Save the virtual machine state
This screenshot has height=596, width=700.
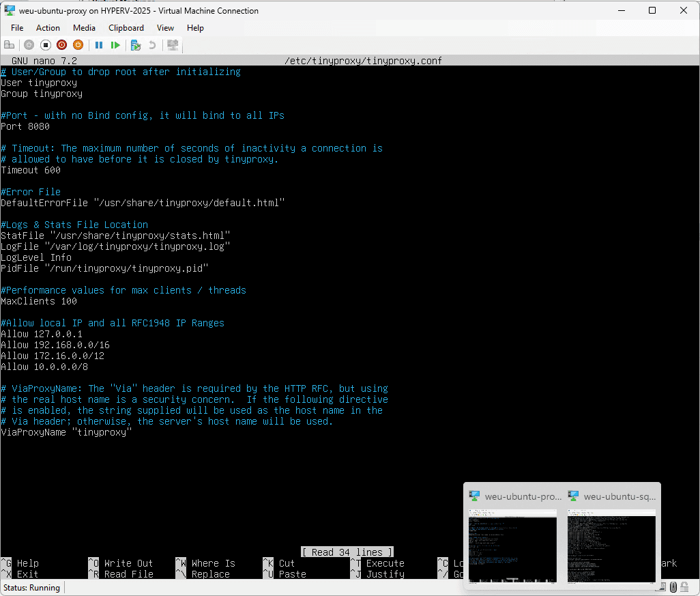tap(78, 44)
